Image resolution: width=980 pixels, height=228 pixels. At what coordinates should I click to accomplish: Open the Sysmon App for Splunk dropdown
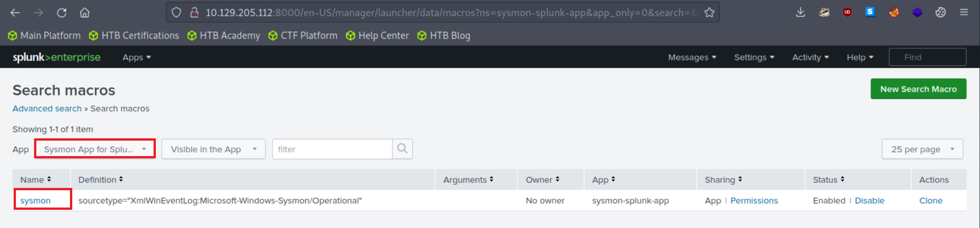click(95, 149)
